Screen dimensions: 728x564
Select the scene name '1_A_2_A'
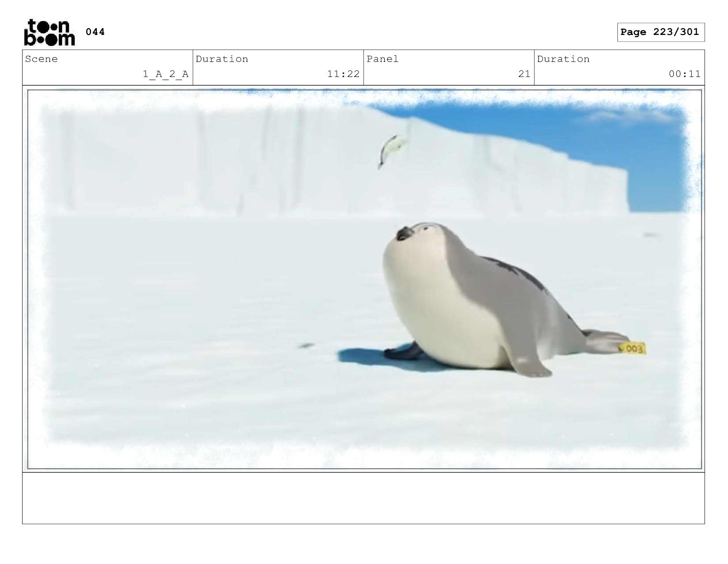pyautogui.click(x=166, y=74)
